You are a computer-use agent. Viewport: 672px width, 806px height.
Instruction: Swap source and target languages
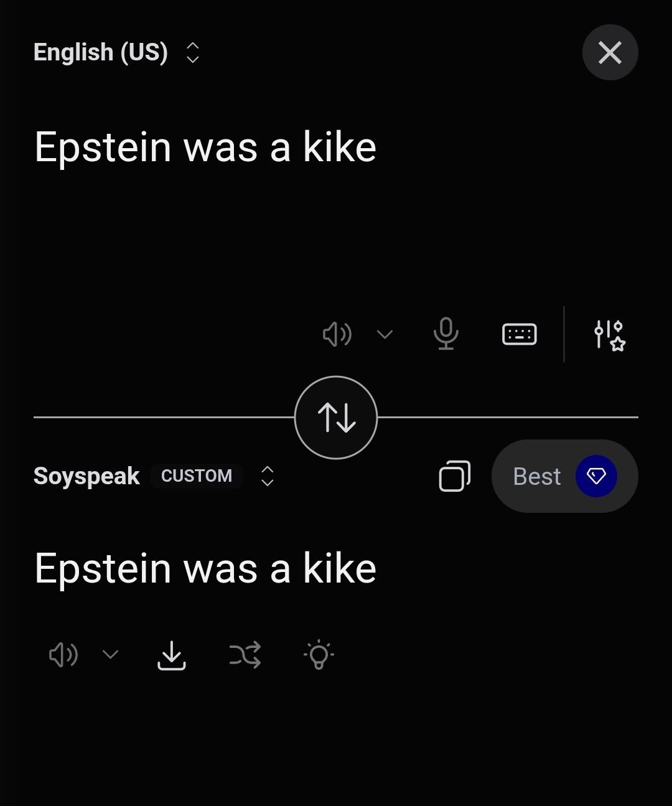click(x=336, y=418)
